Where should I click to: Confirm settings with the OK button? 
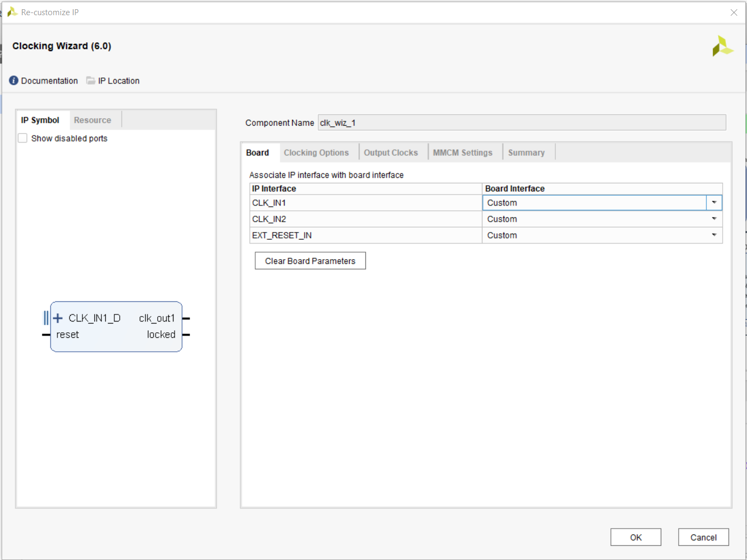pos(635,537)
